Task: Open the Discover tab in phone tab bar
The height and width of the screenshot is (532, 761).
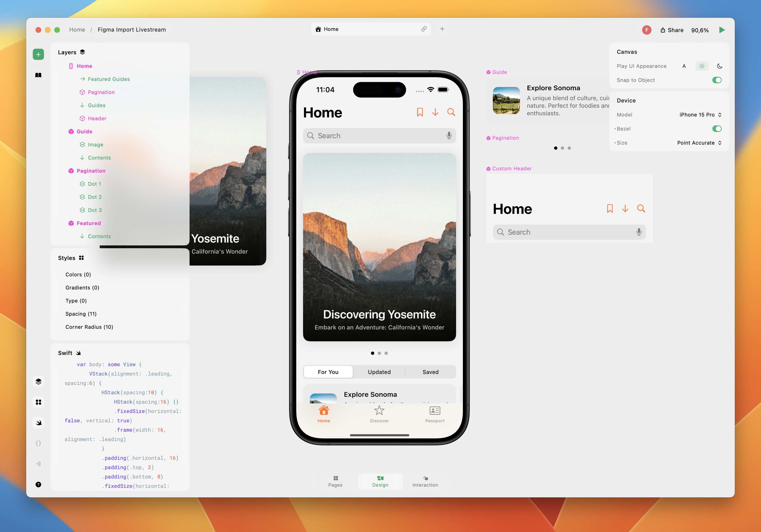Action: [x=379, y=414]
